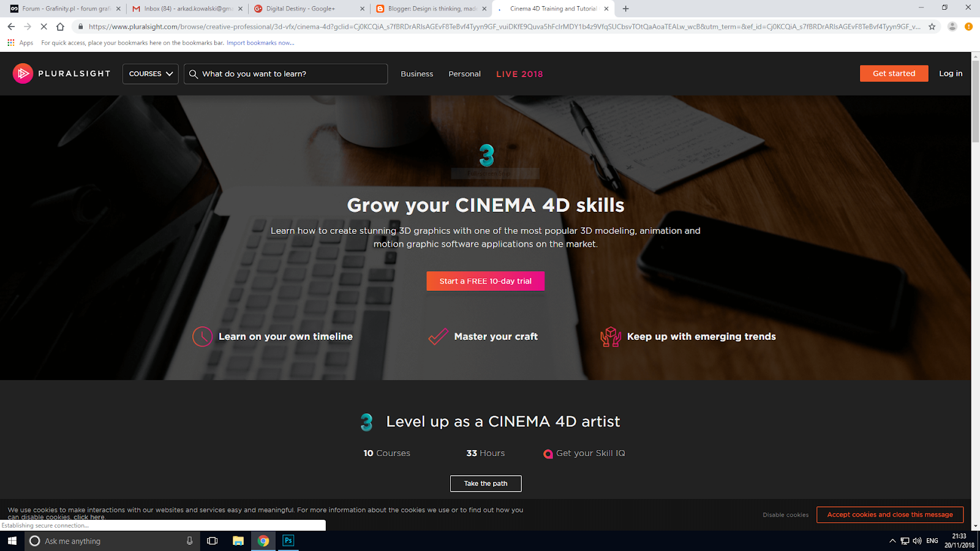Screen dimensions: 980x551
Task: Click Get your Skill IQ link
Action: click(590, 453)
